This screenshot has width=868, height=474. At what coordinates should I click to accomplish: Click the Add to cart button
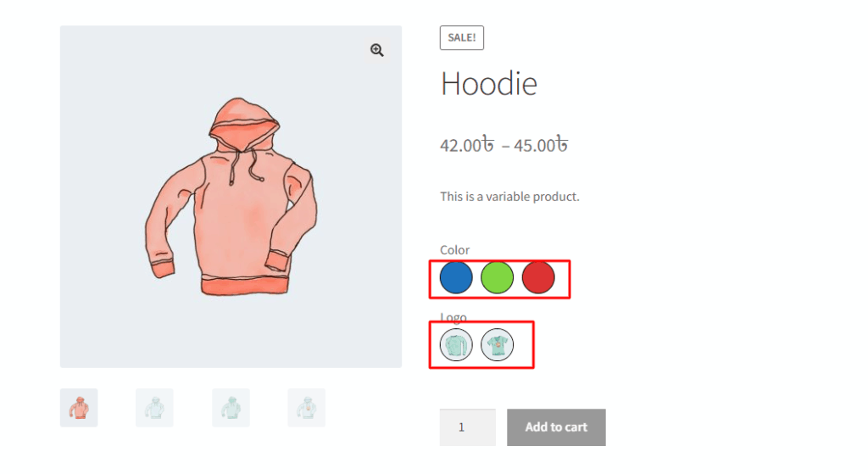[556, 427]
